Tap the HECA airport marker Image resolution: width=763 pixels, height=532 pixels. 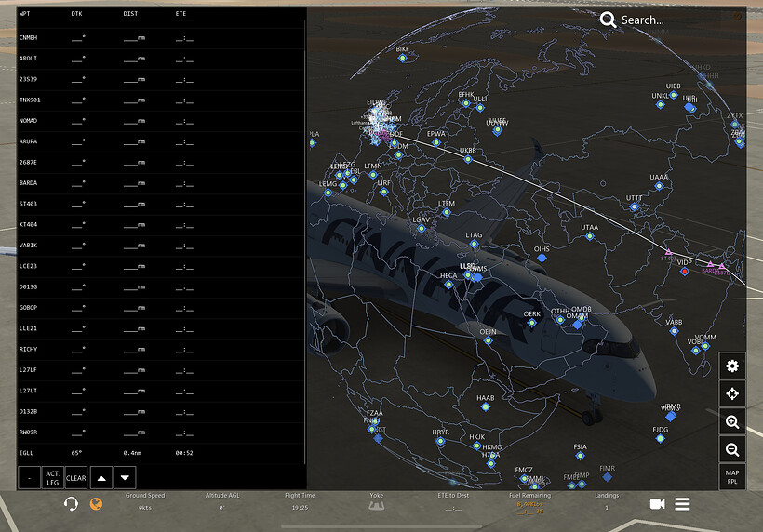pyautogui.click(x=448, y=285)
